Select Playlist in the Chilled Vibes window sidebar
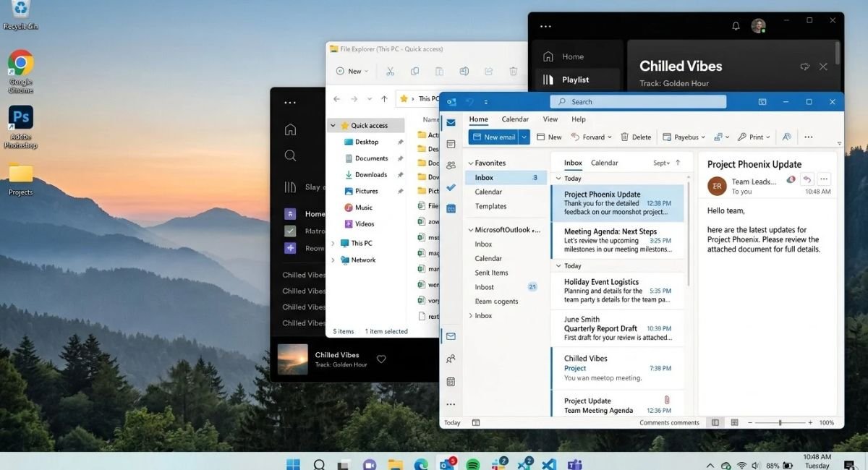868x470 pixels. click(577, 80)
